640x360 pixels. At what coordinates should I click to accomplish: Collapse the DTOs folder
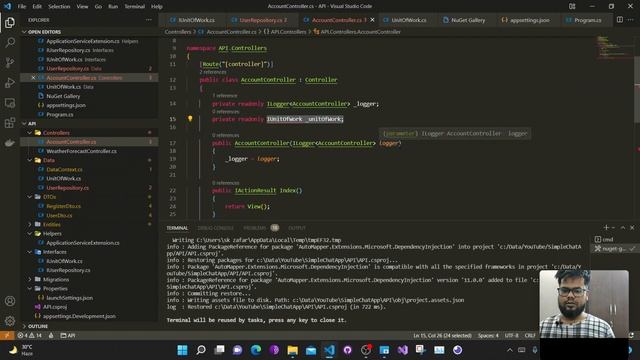[30, 197]
